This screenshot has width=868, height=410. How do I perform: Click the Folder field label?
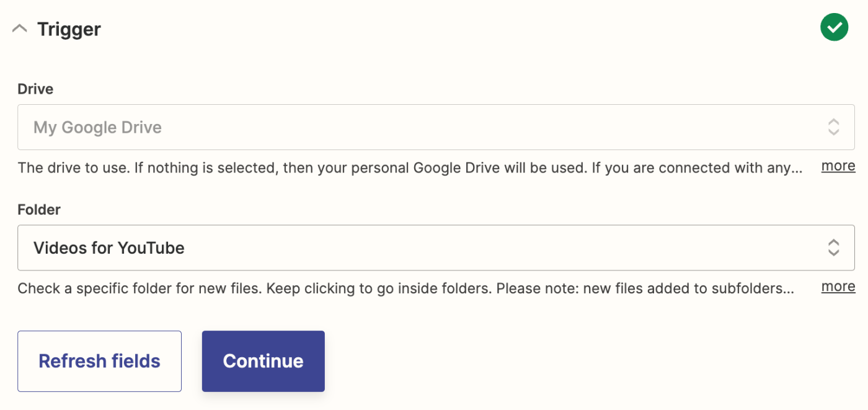point(39,210)
